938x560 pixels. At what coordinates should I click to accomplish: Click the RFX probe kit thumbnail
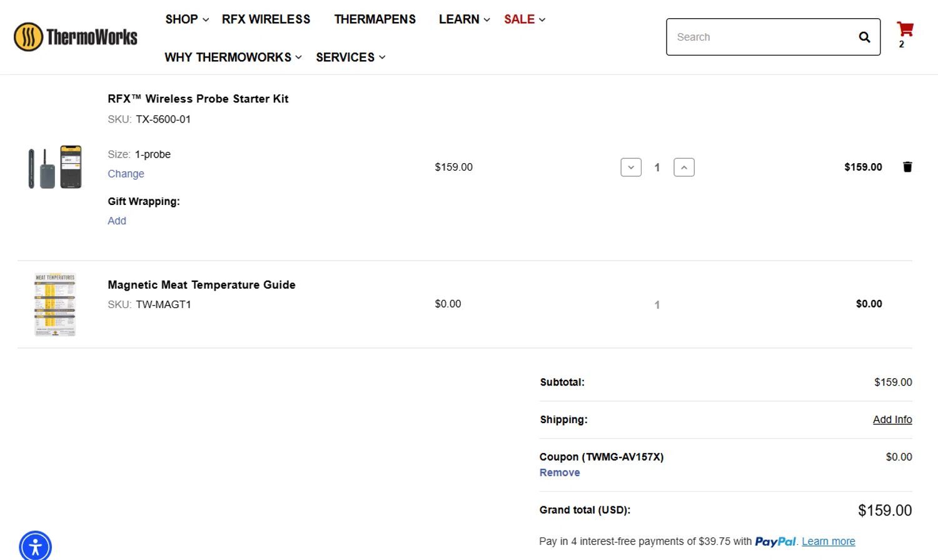click(55, 167)
